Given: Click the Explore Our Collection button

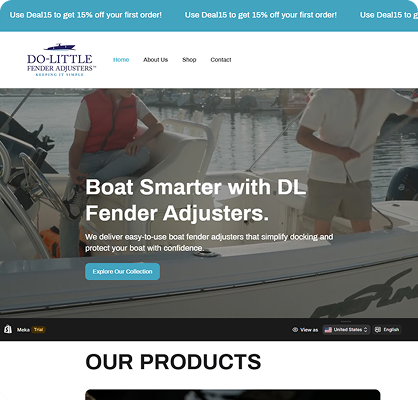Looking at the screenshot, I should [x=122, y=271].
